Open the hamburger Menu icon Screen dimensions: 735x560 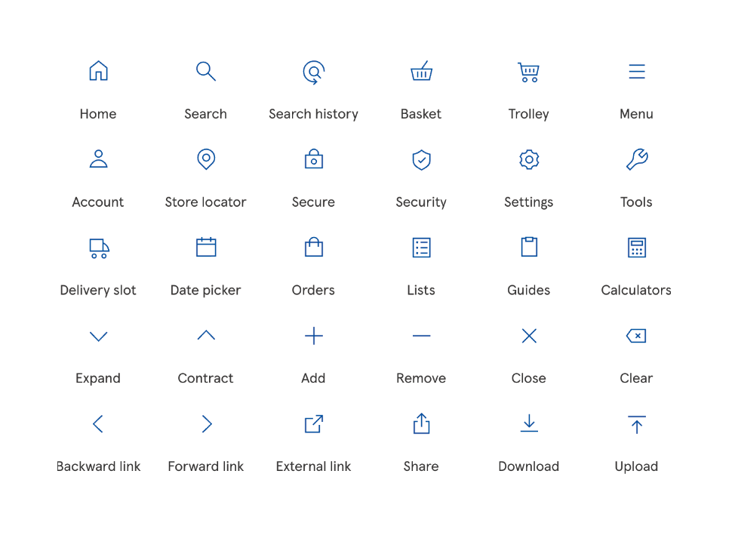[x=637, y=71]
